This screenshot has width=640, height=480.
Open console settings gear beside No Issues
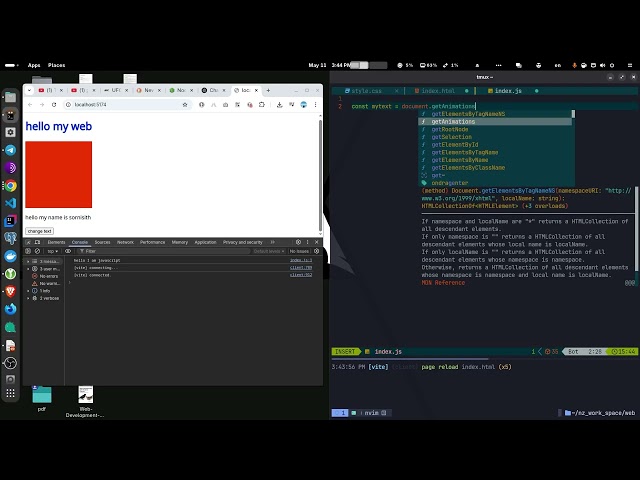click(x=317, y=251)
